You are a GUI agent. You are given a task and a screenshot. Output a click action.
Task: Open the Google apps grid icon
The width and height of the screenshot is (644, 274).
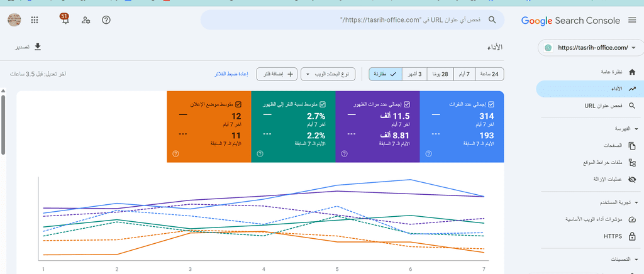click(35, 19)
